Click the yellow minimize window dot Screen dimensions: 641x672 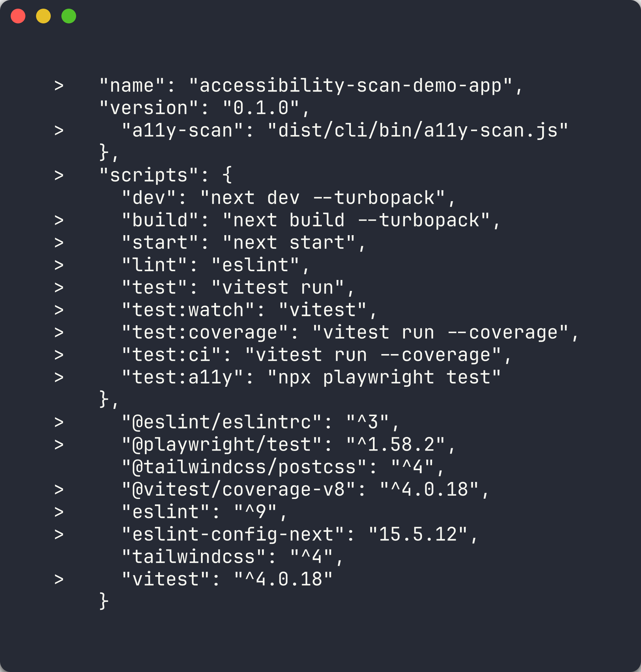coord(43,16)
